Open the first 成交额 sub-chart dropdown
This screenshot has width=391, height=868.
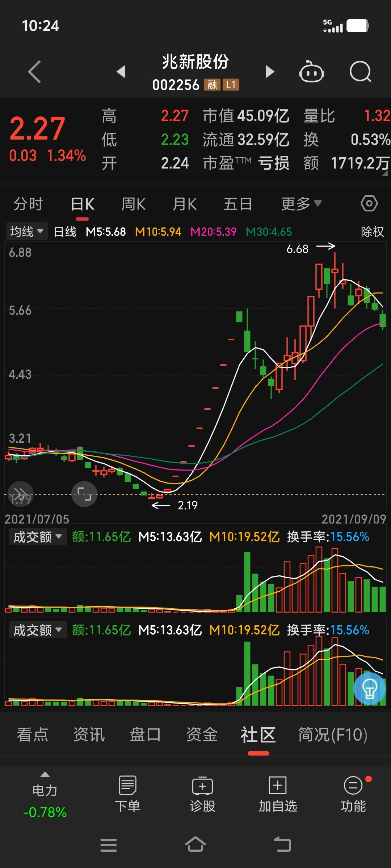click(38, 537)
